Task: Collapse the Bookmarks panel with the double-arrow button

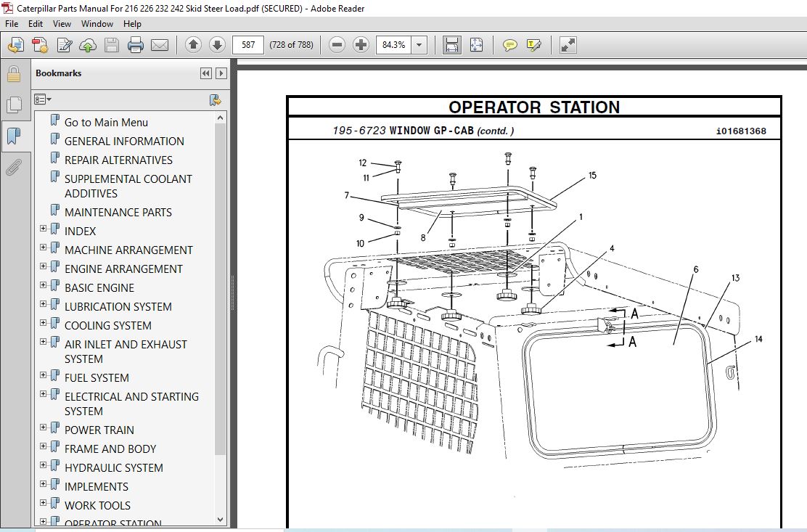Action: (206, 73)
